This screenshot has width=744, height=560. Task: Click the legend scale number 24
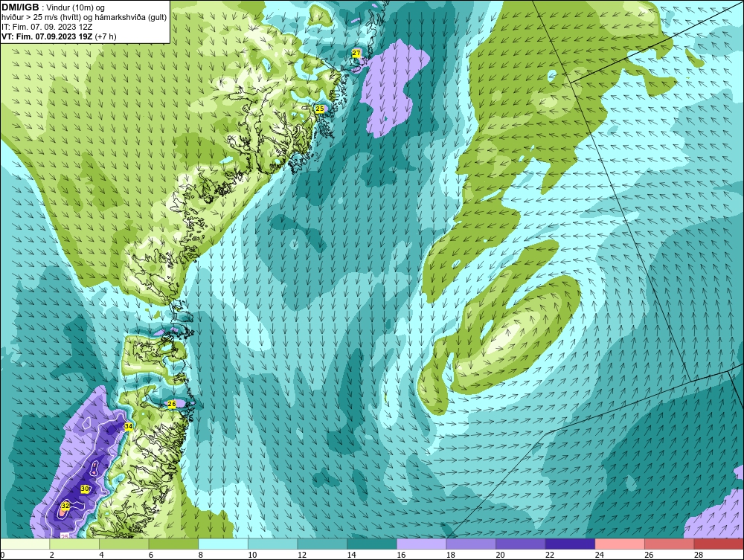[599, 555]
